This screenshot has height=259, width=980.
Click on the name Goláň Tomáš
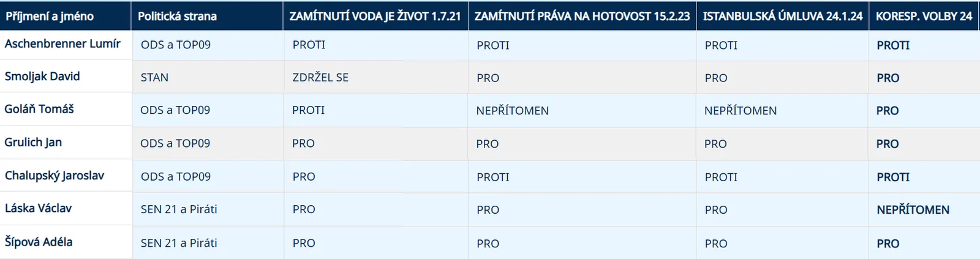click(x=39, y=109)
